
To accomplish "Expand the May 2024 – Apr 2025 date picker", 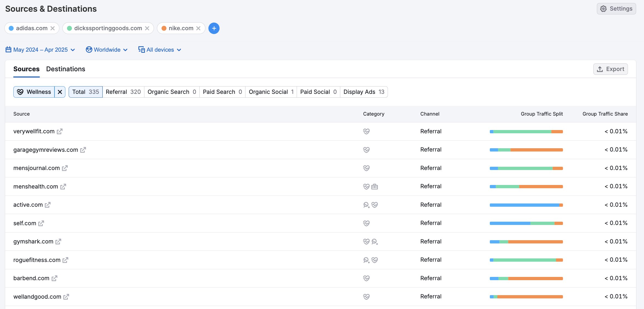I will 40,50.
